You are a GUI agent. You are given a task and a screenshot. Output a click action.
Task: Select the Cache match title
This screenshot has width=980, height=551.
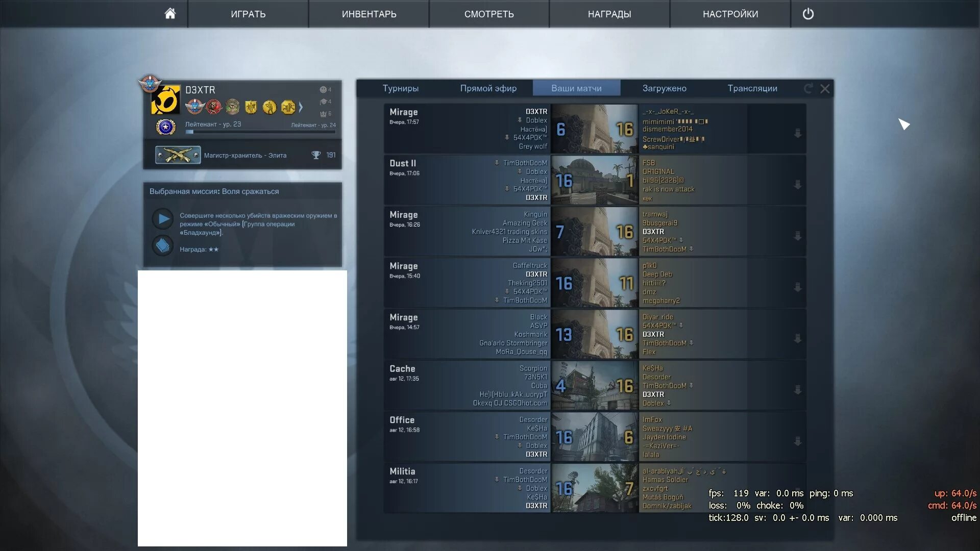tap(402, 368)
